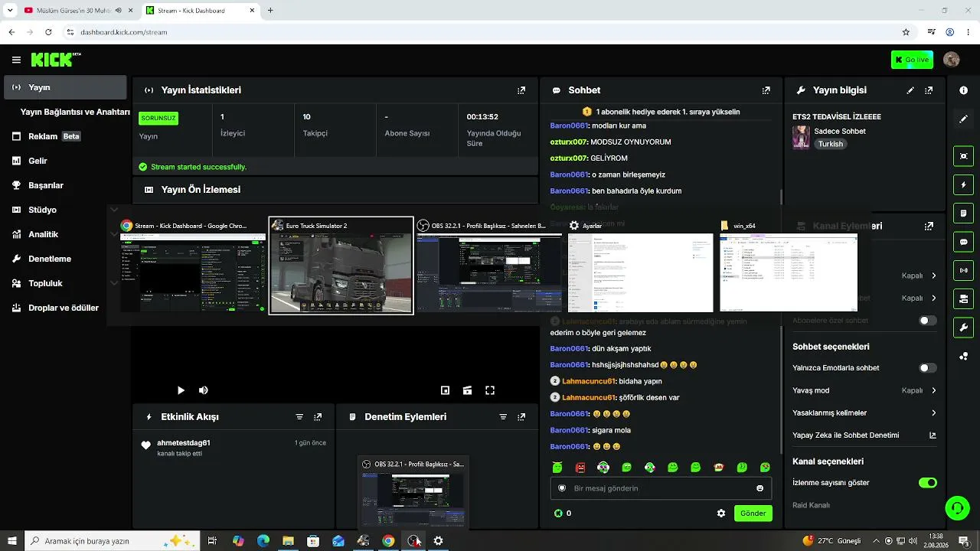
Task: Toggle Yalnızca Emotlarla sohbet switch
Action: point(927,368)
